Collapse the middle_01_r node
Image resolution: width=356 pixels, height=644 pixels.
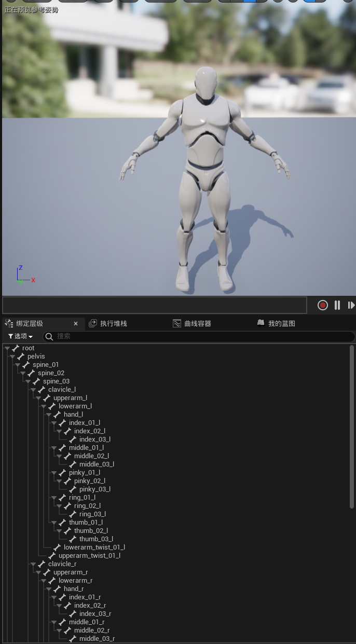coord(54,622)
